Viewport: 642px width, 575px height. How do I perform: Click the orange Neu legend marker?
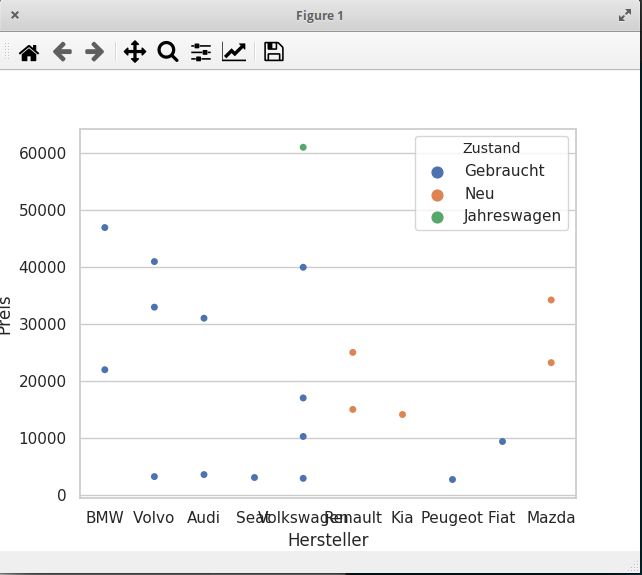(437, 195)
